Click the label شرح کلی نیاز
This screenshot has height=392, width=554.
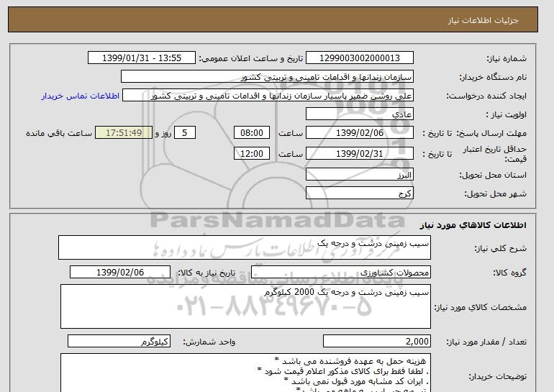(x=500, y=248)
